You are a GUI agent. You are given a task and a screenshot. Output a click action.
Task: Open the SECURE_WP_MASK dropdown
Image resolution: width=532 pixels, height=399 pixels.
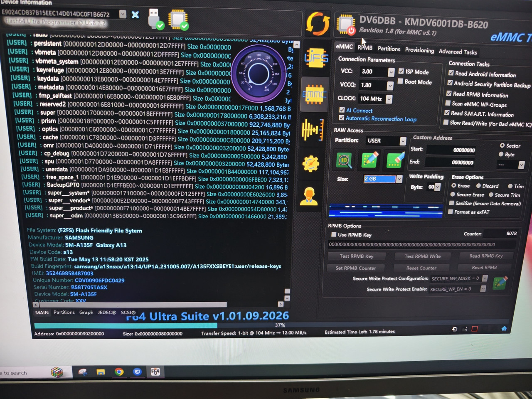[485, 278]
